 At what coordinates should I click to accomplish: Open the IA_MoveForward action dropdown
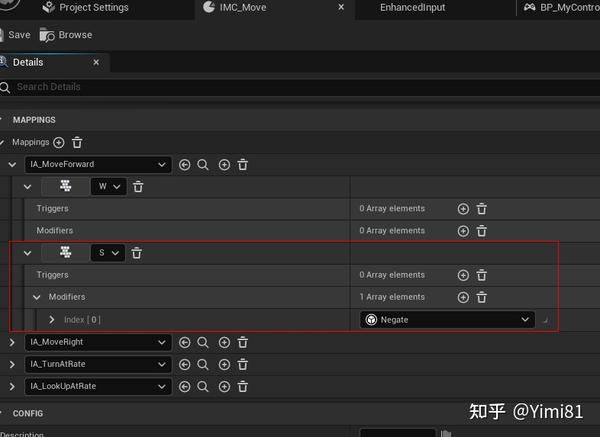[98, 165]
